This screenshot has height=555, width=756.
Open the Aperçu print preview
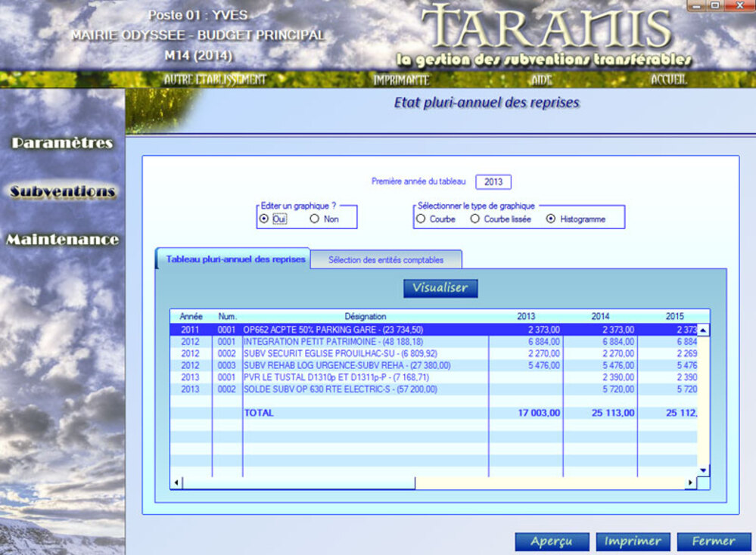552,541
